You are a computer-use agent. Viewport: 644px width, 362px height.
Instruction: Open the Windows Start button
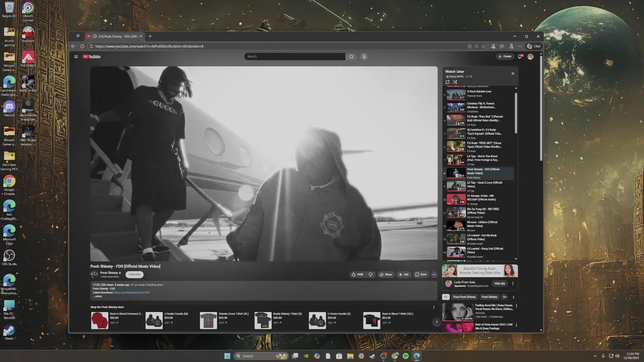tap(227, 356)
